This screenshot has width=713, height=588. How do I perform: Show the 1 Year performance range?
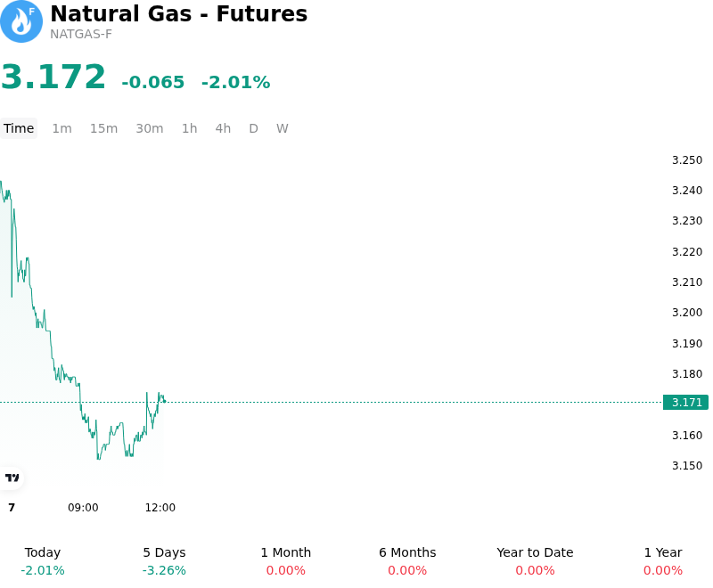[663, 561]
